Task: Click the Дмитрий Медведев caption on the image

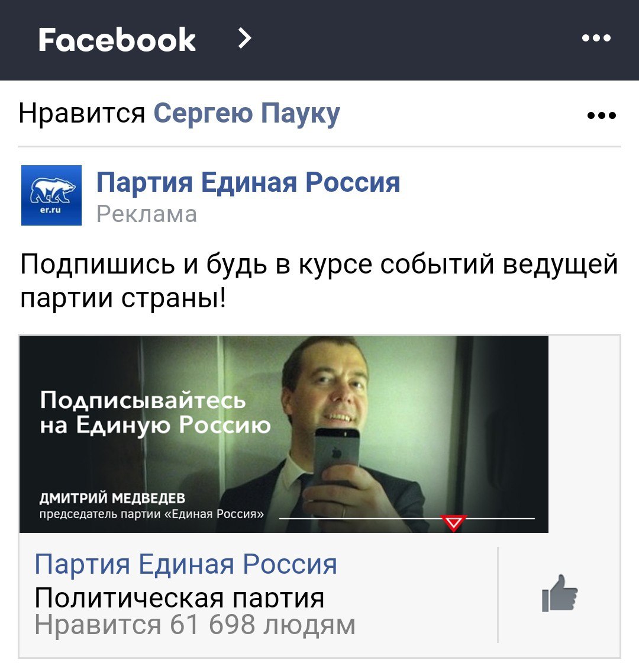Action: 112,498
